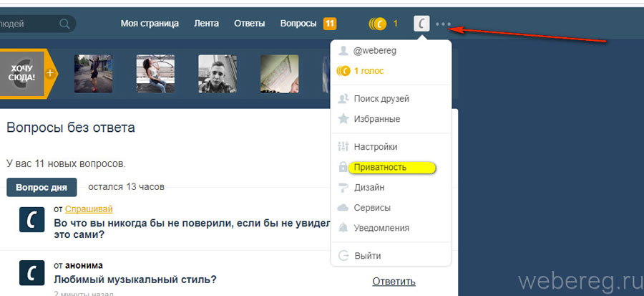Click the profile avatar icon in header
The width and height of the screenshot is (644, 296).
[422, 24]
